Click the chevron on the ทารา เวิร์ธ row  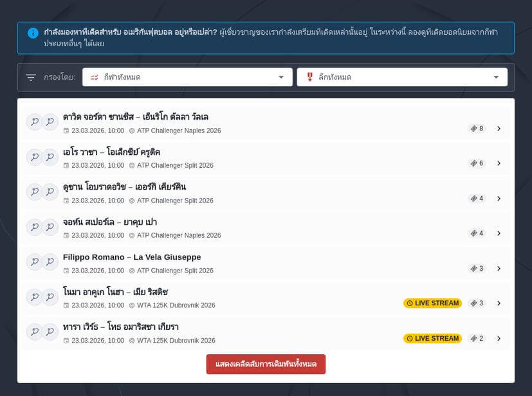499,338
